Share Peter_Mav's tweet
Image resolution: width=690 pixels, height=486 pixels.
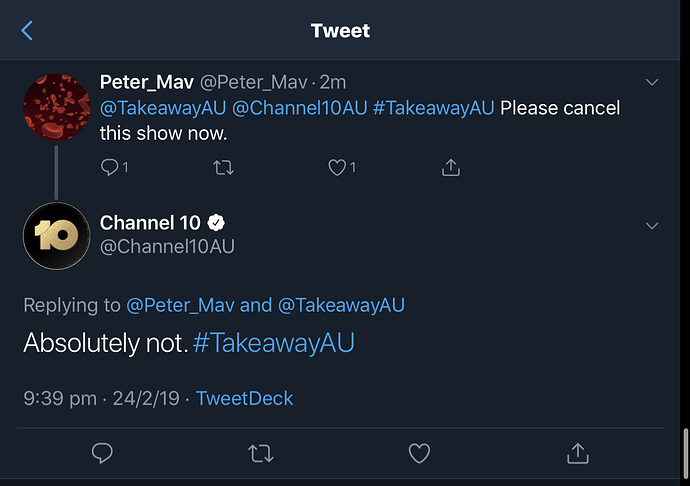pyautogui.click(x=451, y=168)
